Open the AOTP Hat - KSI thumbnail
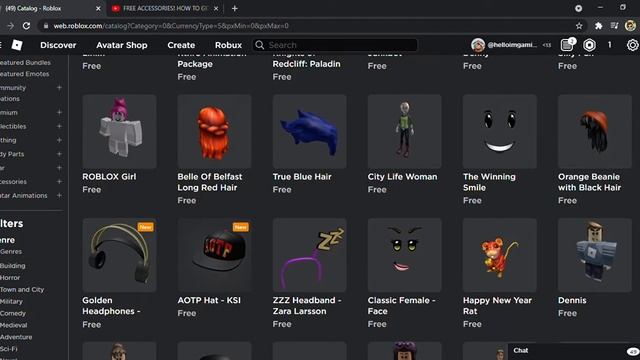640x360 pixels. (x=214, y=255)
